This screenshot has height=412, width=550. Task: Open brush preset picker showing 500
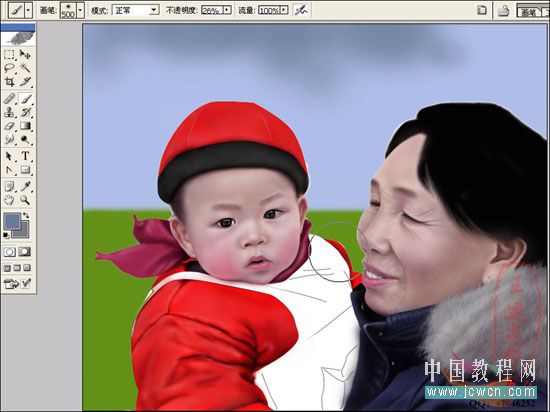pos(68,11)
